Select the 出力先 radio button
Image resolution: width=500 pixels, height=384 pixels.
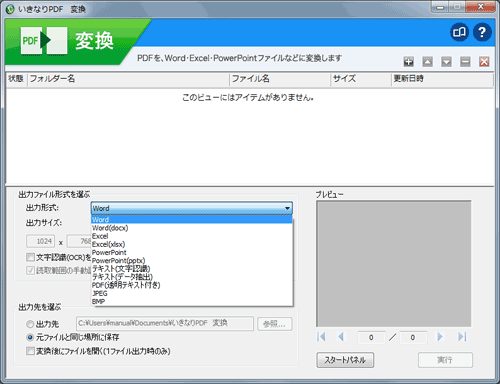click(x=30, y=324)
